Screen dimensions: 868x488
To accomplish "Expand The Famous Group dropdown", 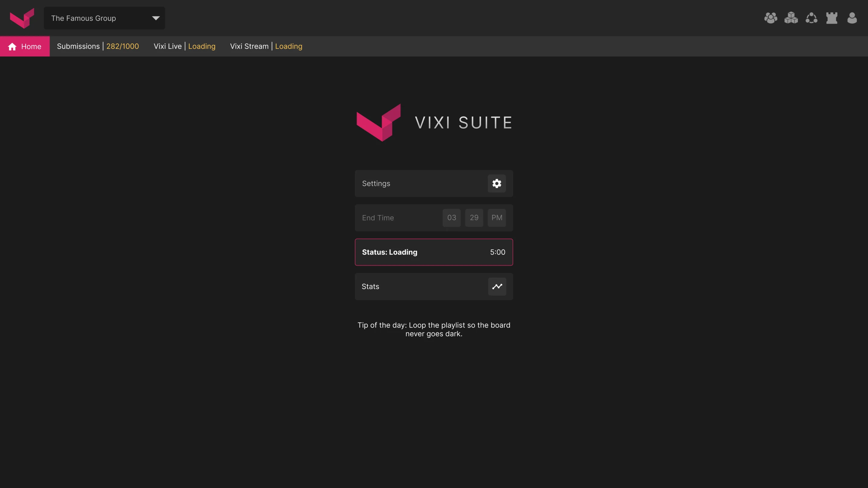I will click(x=105, y=18).
